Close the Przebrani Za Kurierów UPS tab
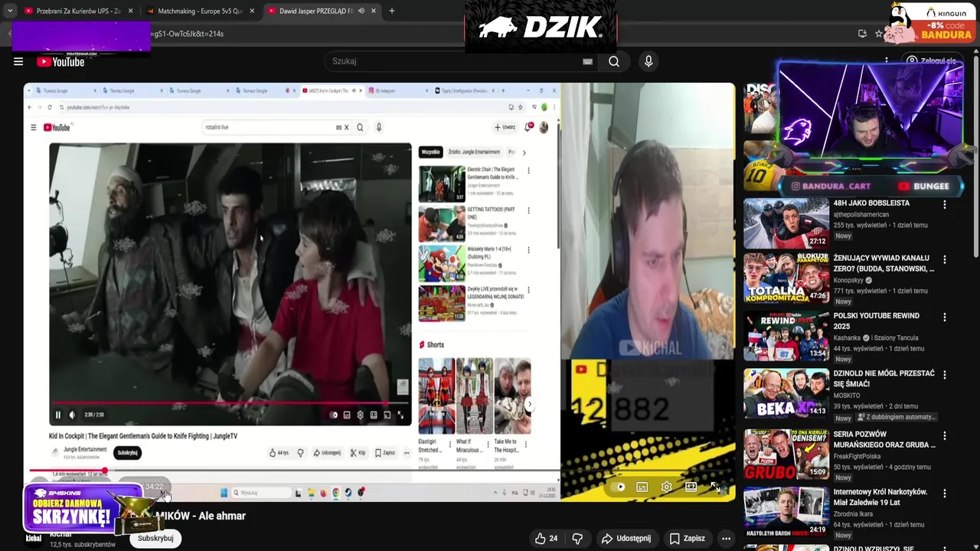The image size is (980, 551). (x=130, y=11)
